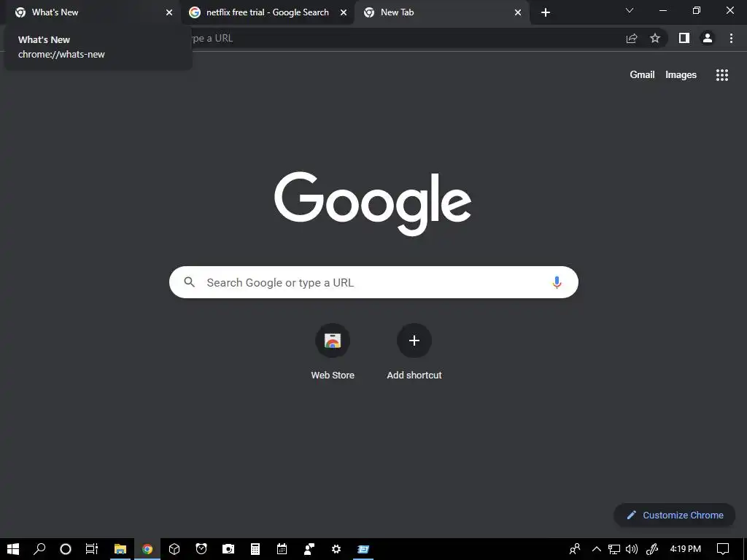Open Calculator from taskbar
The width and height of the screenshot is (747, 560).
[x=255, y=549]
